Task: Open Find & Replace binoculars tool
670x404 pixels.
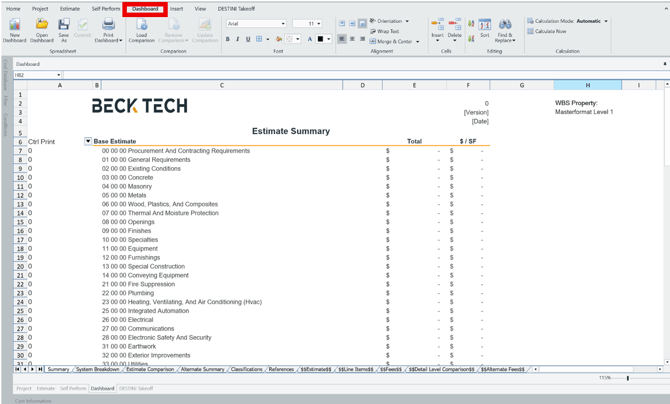Action: pos(505,25)
